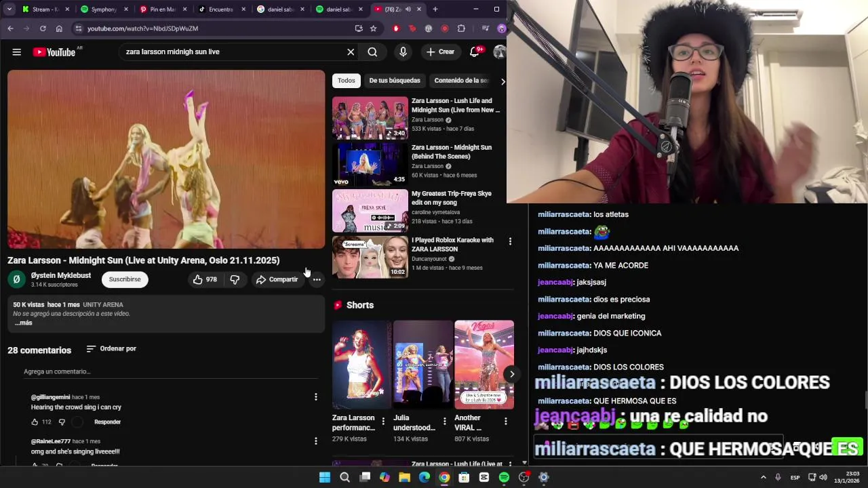868x488 pixels.
Task: Dislike the video with thumbs-down
Action: click(235, 279)
